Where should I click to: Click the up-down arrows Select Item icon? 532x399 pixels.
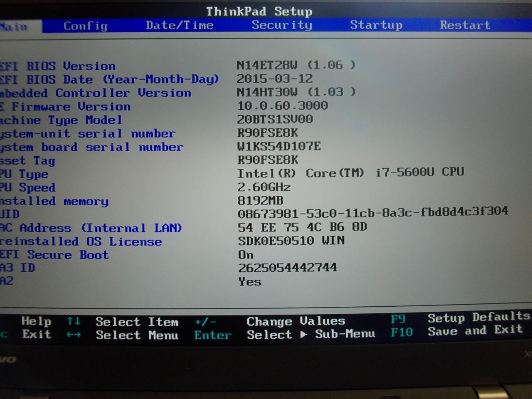(x=74, y=321)
